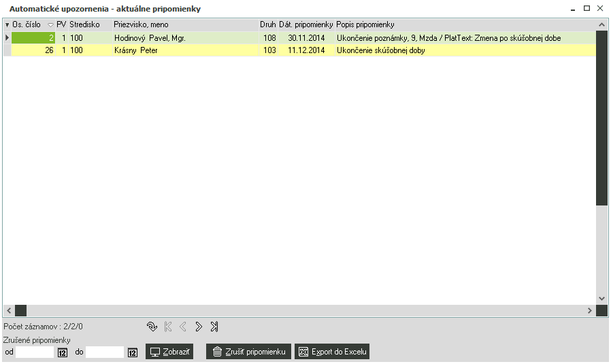
Task: Click the Zobraziť button
Action: (169, 352)
